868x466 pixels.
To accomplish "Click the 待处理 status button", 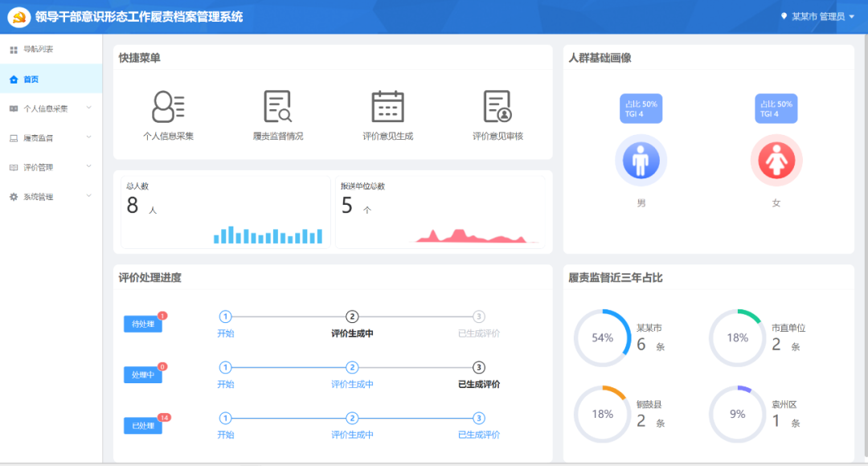I will pos(142,324).
